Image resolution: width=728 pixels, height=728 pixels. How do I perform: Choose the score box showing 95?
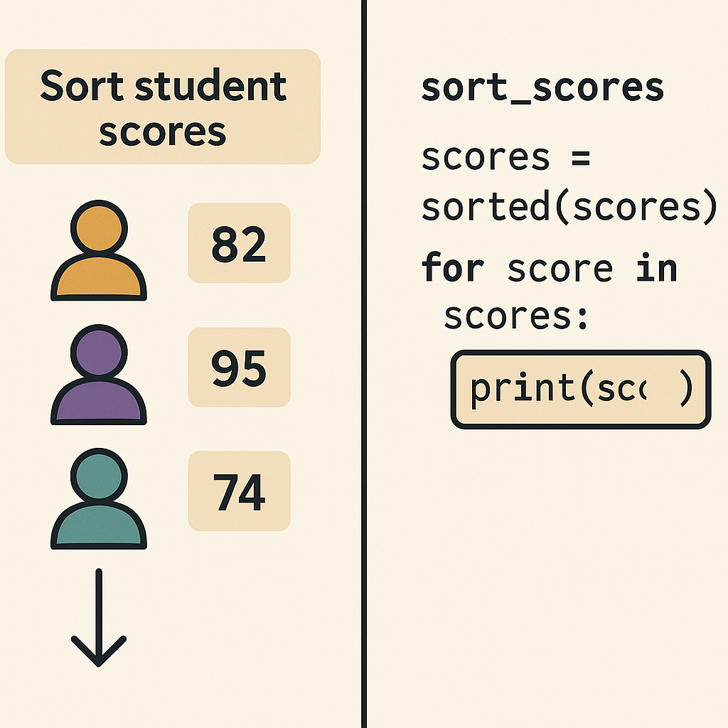tap(239, 368)
